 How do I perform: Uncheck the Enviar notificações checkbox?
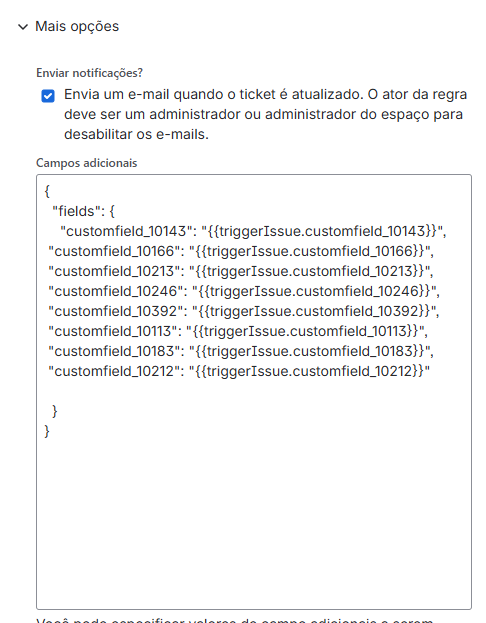click(48, 96)
